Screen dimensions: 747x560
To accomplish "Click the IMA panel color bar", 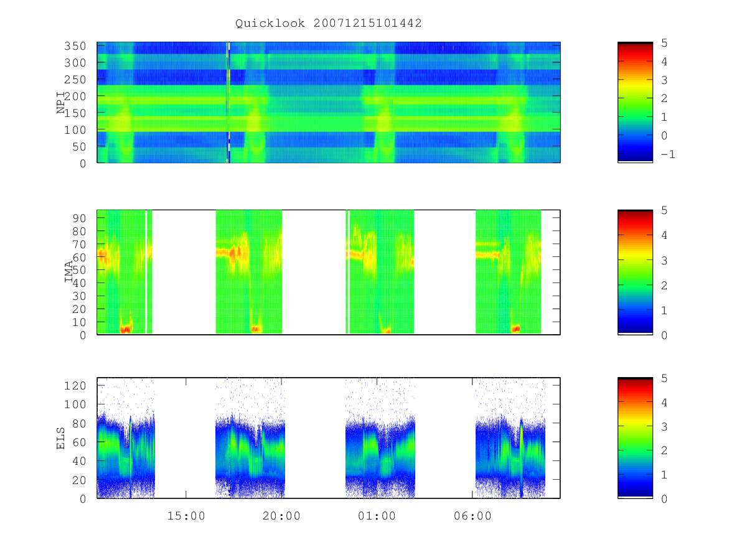I will (635, 273).
